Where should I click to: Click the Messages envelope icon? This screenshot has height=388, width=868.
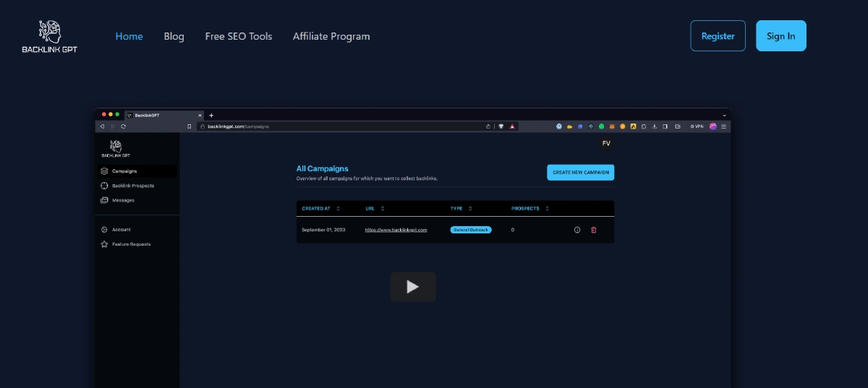click(105, 200)
